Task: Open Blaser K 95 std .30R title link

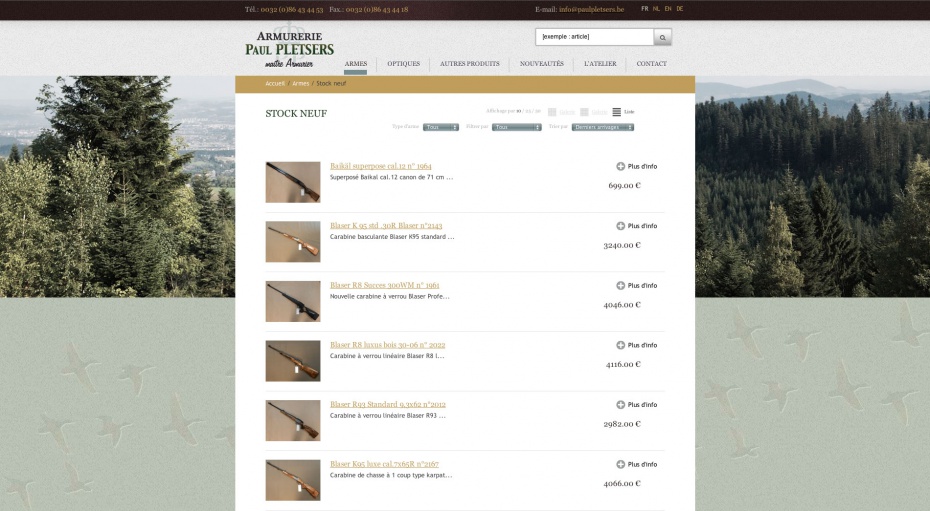Action: [386, 226]
